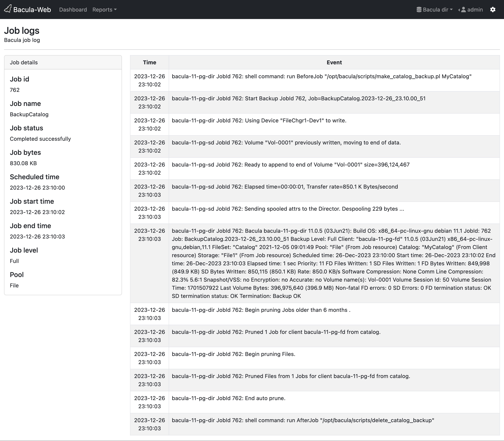Click the Bacula job log subtitle

tap(22, 40)
